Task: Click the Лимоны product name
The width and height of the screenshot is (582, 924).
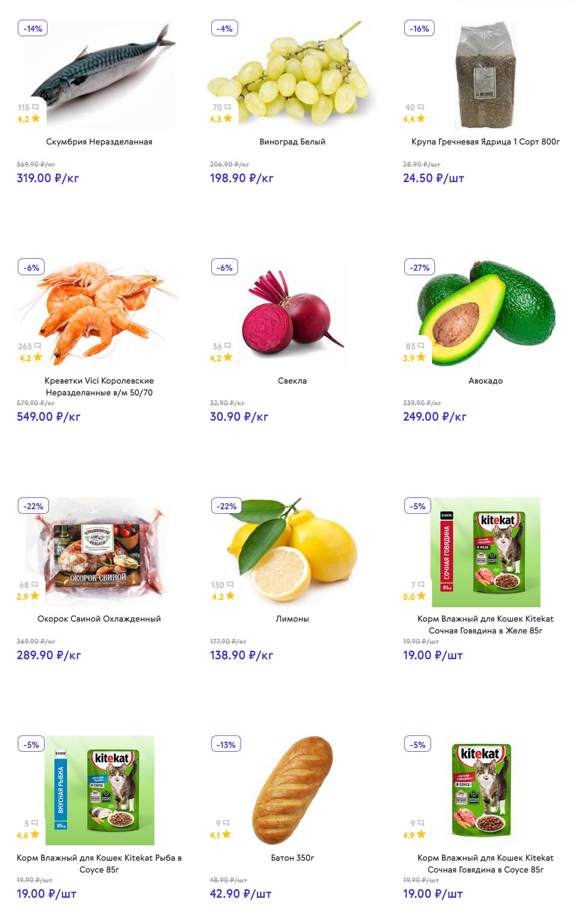Action: 292,619
